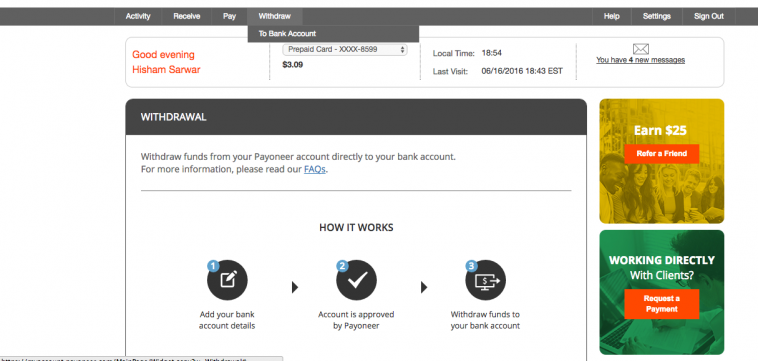Click the monitor withdraw step 3 icon
The height and width of the screenshot is (361, 758).
pyautogui.click(x=485, y=280)
